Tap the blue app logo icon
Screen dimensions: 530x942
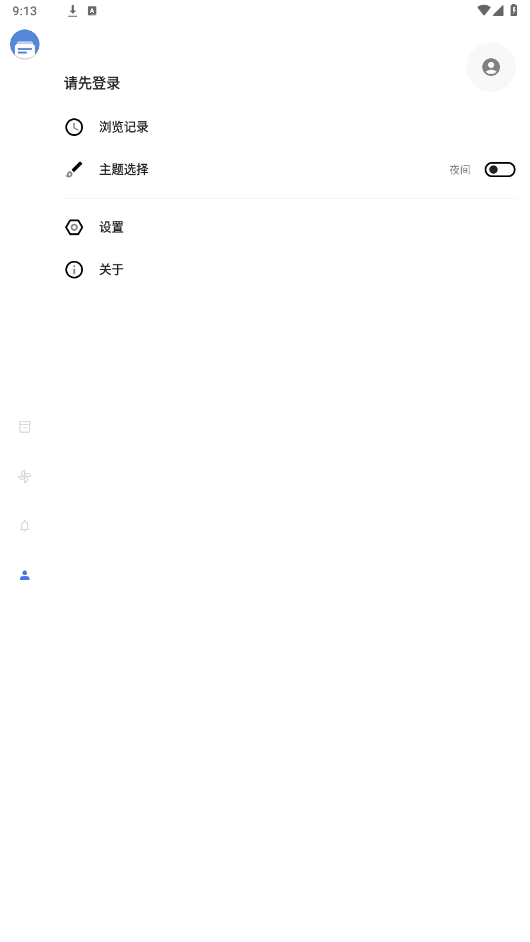pos(25,44)
